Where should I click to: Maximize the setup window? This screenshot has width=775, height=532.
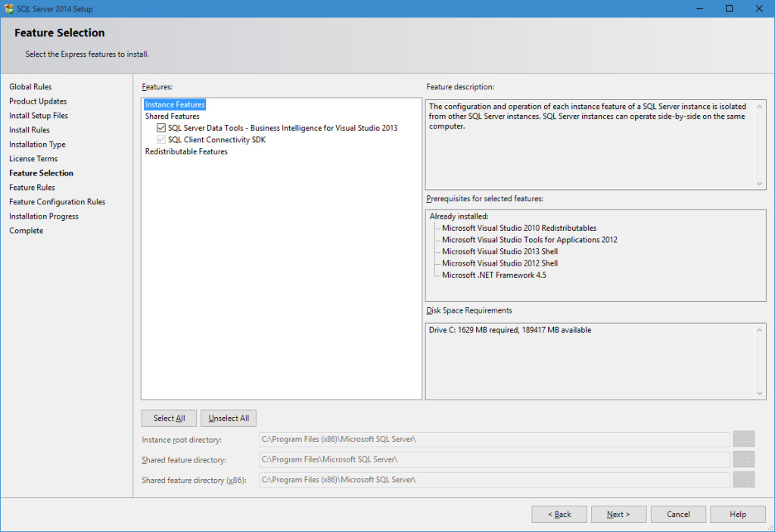tap(729, 9)
